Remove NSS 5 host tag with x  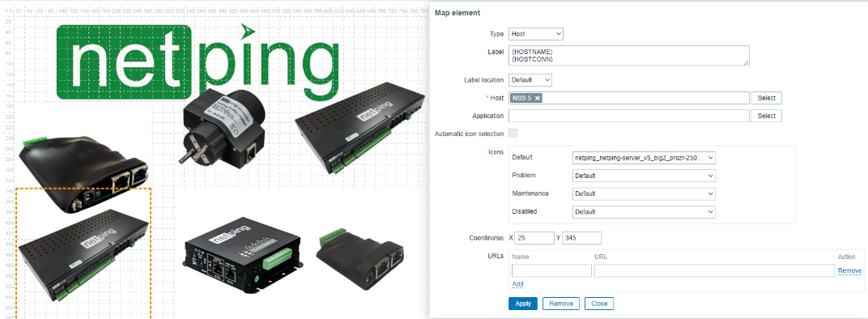[538, 98]
